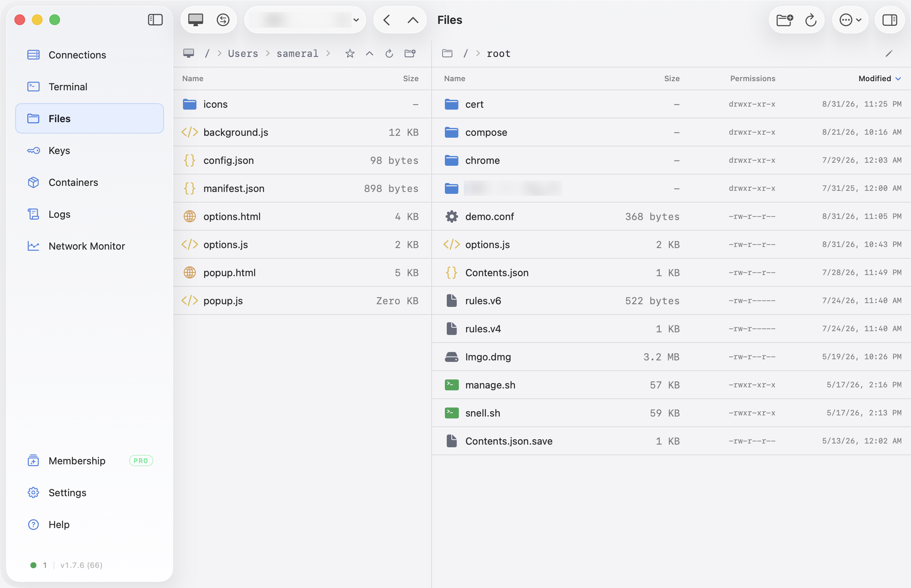This screenshot has width=911, height=588.
Task: Open the Containers section
Action: [x=90, y=182]
